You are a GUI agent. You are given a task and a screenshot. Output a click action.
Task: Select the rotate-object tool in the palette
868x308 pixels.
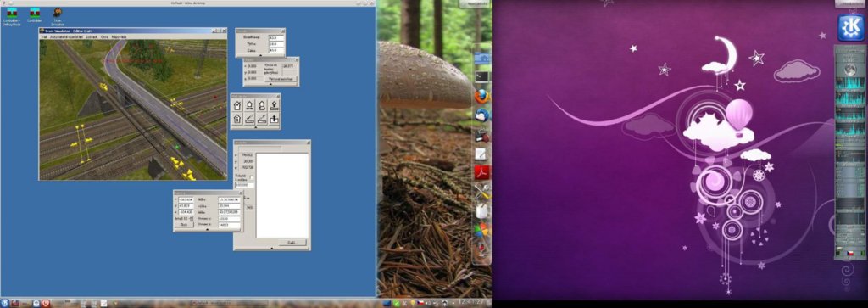[262, 105]
